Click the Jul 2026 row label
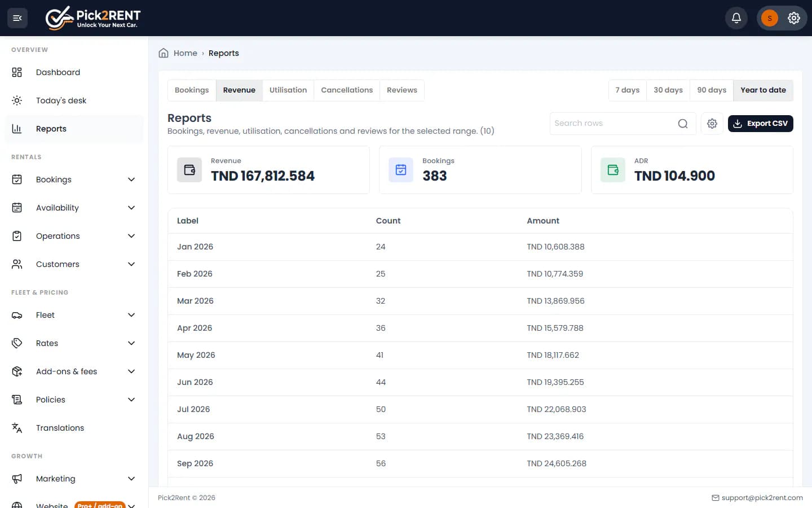The image size is (812, 508). point(193,409)
